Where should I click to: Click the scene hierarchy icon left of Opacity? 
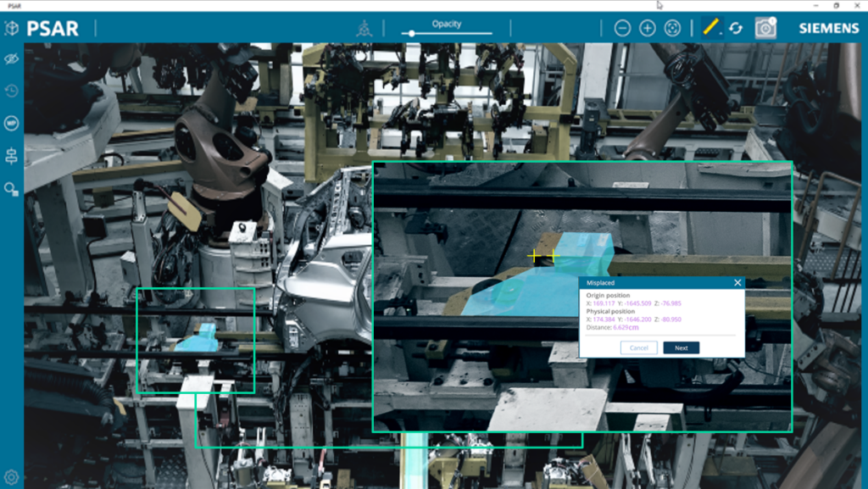(x=363, y=26)
